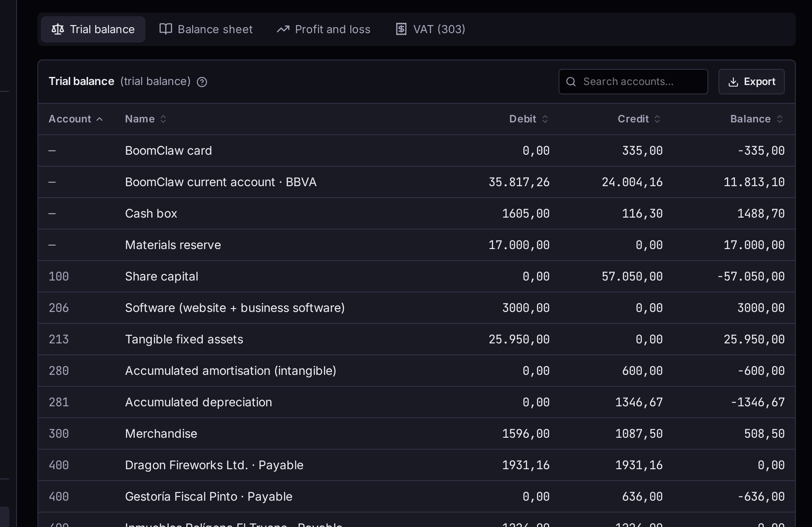Click credit value 600,00
Viewport: 812px width, 527px height.
[x=642, y=371]
